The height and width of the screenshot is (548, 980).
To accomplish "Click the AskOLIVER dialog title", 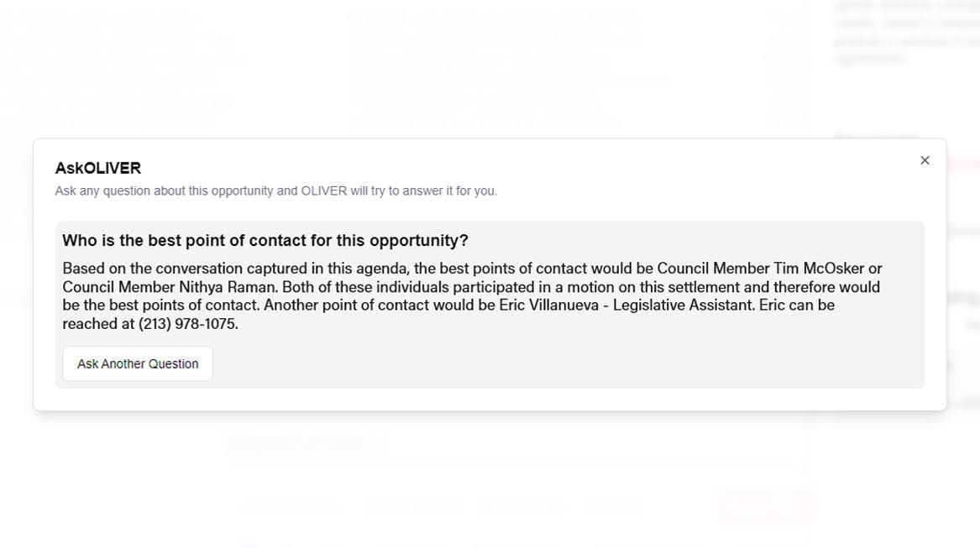I will 98,168.
